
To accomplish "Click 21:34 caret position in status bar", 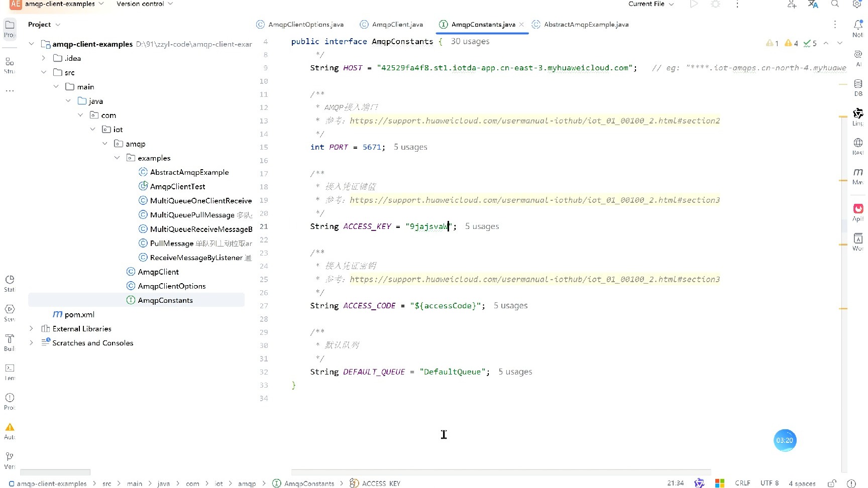I will tap(675, 483).
